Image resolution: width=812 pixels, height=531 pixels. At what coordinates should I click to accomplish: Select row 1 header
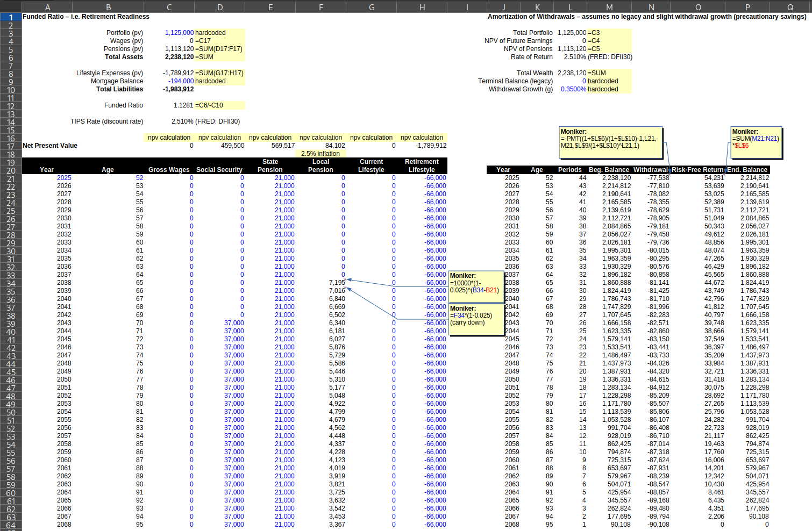click(x=10, y=17)
